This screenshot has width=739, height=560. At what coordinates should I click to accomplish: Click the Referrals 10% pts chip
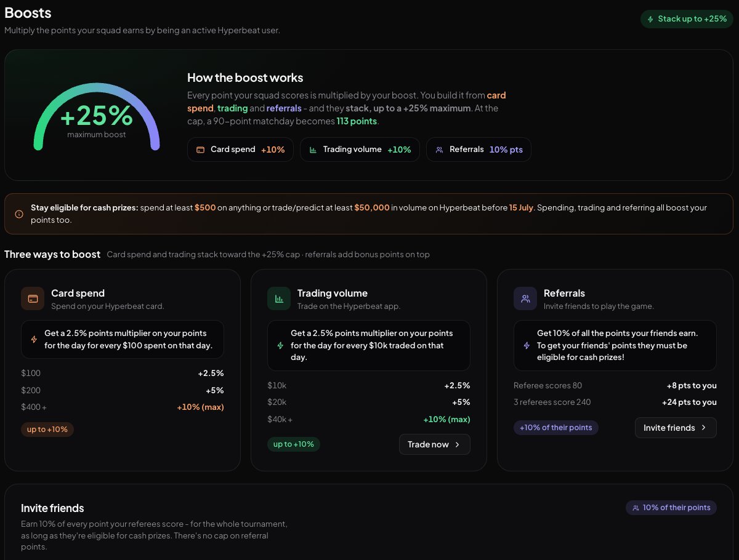(479, 150)
